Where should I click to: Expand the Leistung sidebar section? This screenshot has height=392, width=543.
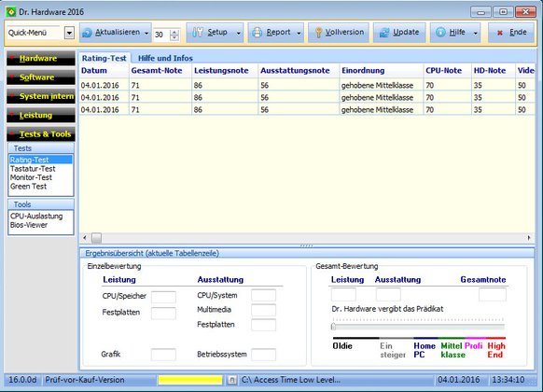(x=41, y=115)
